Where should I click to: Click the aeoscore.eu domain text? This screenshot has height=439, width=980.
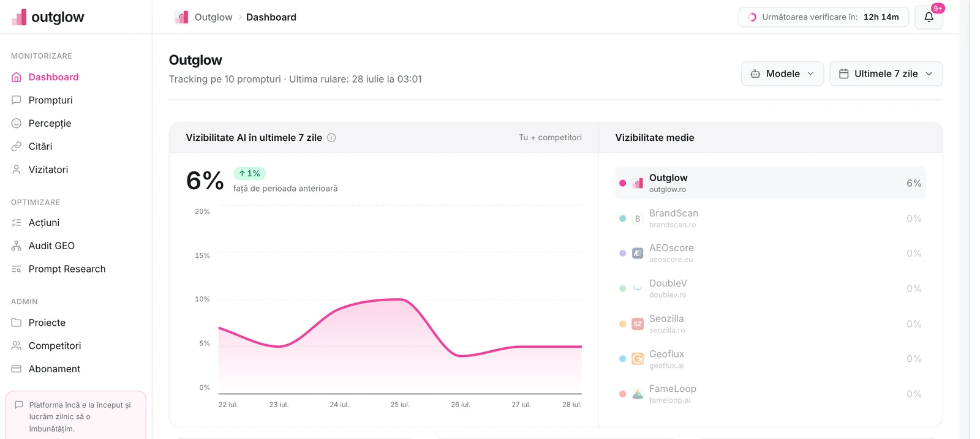[x=671, y=260]
